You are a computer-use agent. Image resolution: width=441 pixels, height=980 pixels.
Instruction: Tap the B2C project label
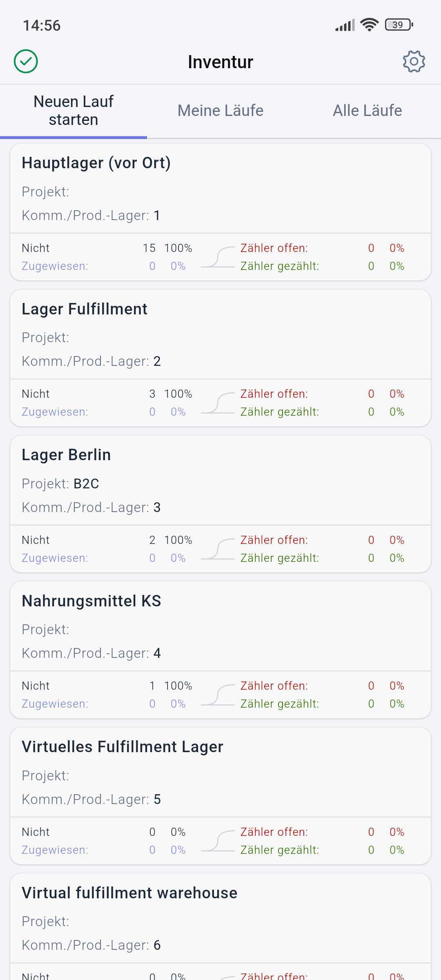pyautogui.click(x=86, y=484)
